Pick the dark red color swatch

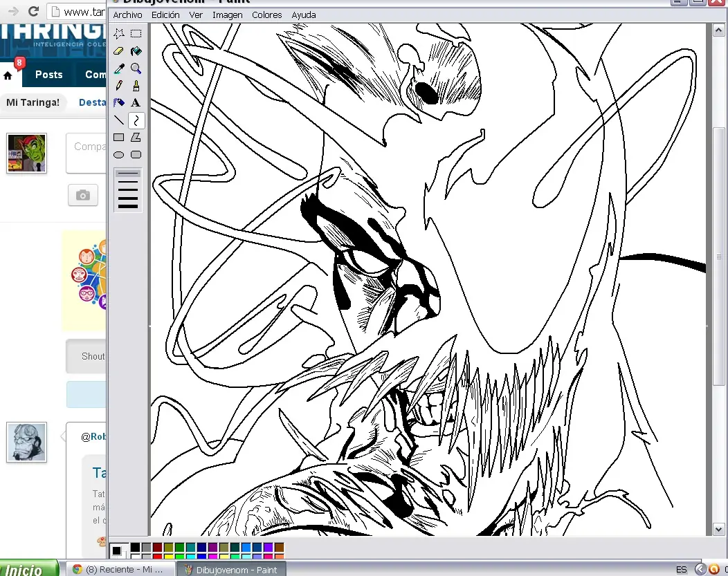tap(157, 548)
